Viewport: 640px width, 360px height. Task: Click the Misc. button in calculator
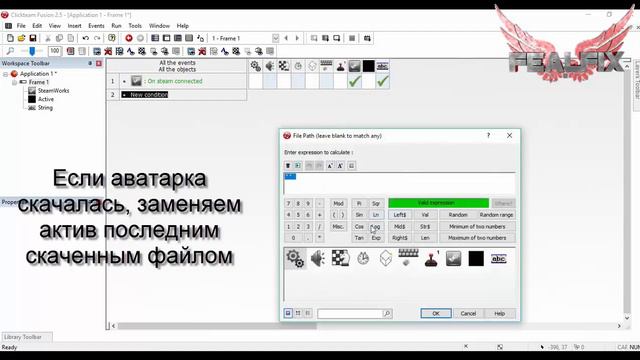click(338, 227)
